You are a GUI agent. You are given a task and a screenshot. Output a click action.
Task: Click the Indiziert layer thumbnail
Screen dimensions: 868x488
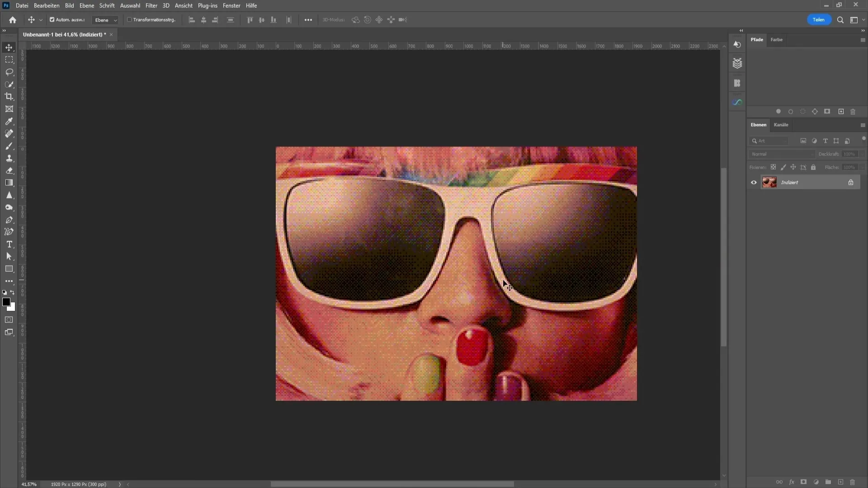click(x=769, y=183)
